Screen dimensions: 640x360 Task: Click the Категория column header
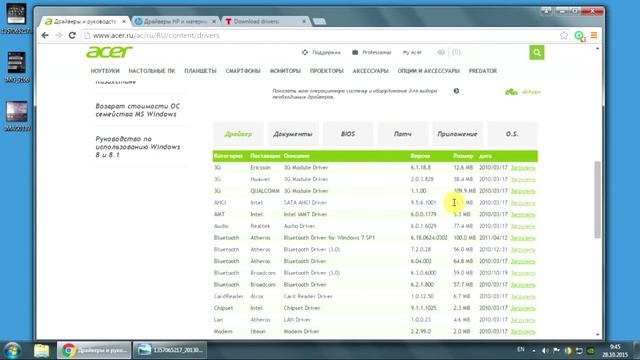click(x=228, y=156)
